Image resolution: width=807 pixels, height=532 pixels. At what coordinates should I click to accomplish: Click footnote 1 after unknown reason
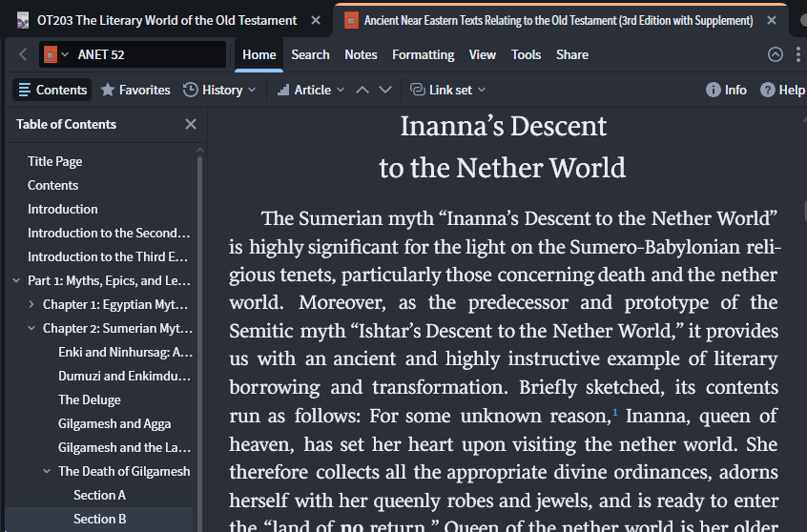click(x=615, y=412)
